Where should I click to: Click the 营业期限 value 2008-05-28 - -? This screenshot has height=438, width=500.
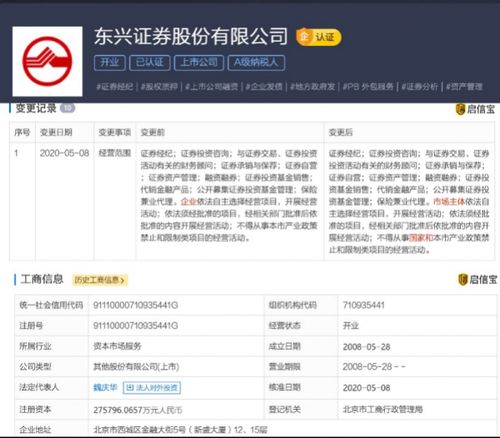(x=374, y=367)
